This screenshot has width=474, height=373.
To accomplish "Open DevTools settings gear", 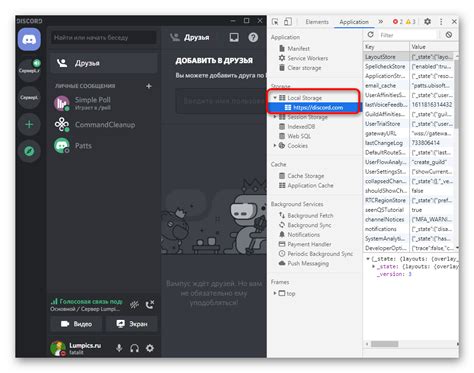I will 427,22.
